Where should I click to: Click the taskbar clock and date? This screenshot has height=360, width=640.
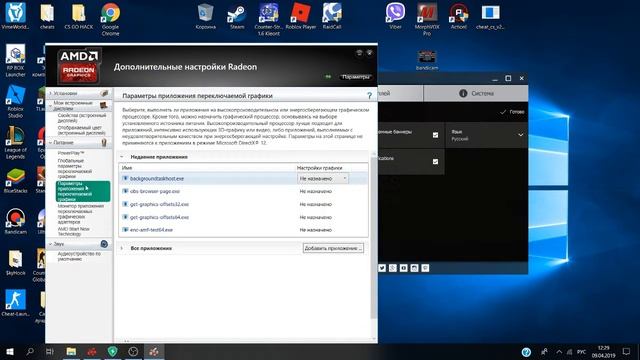603,352
